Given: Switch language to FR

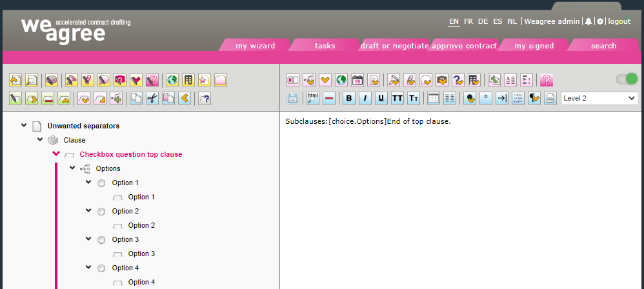Looking at the screenshot, I should click(468, 21).
